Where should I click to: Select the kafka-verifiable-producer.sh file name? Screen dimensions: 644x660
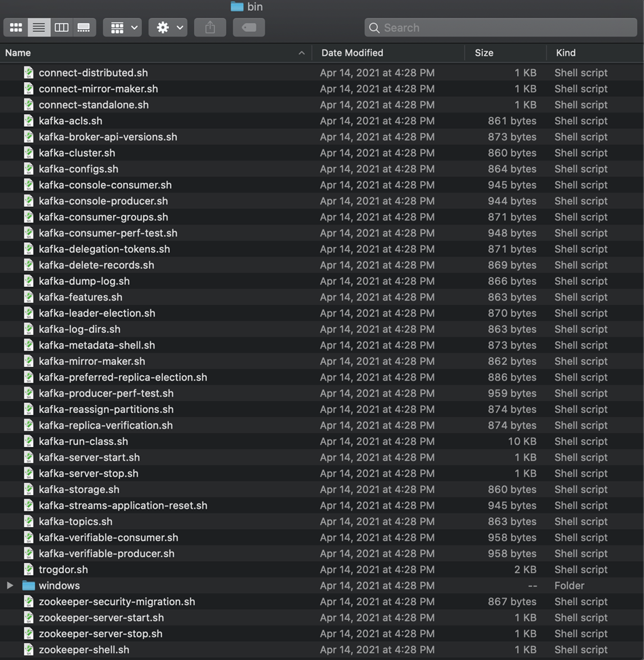(107, 553)
